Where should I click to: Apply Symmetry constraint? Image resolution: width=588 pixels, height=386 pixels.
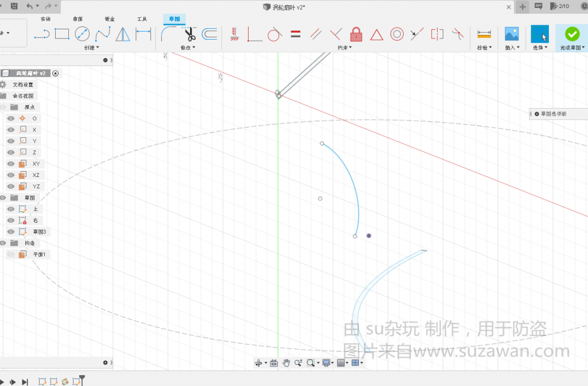click(x=437, y=34)
